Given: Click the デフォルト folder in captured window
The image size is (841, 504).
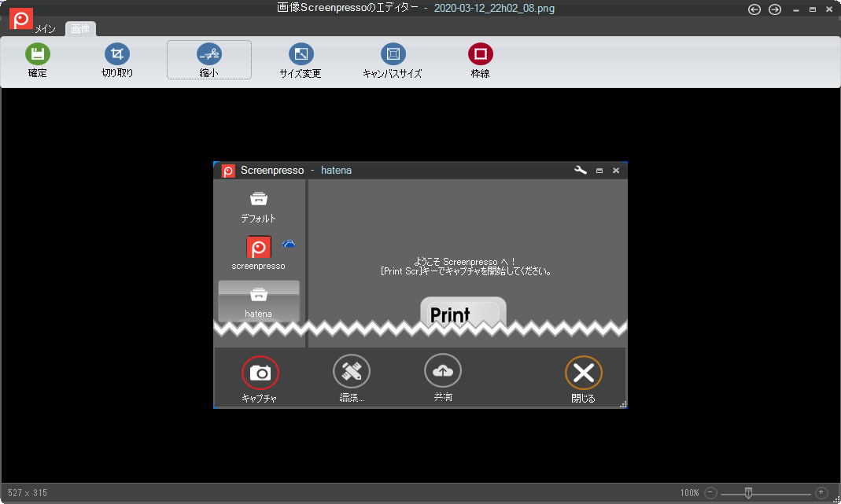Looking at the screenshot, I should click(x=259, y=207).
